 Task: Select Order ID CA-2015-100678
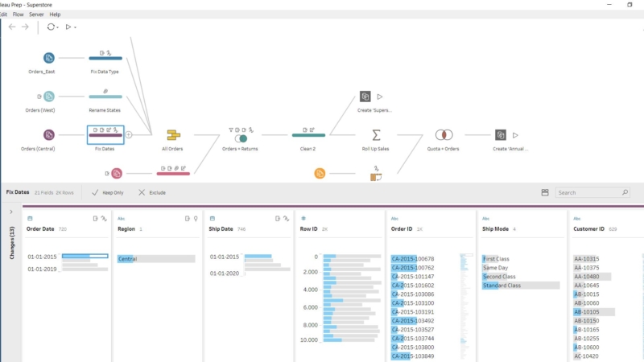(413, 258)
